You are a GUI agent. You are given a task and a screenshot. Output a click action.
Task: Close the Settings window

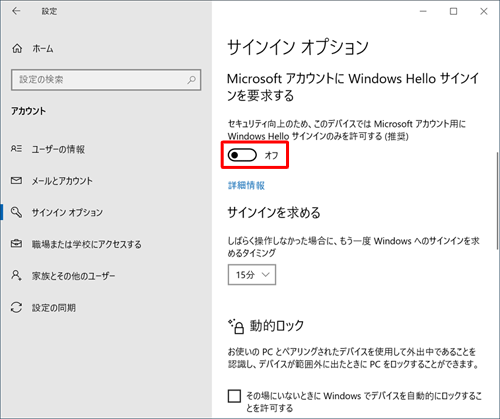click(484, 11)
